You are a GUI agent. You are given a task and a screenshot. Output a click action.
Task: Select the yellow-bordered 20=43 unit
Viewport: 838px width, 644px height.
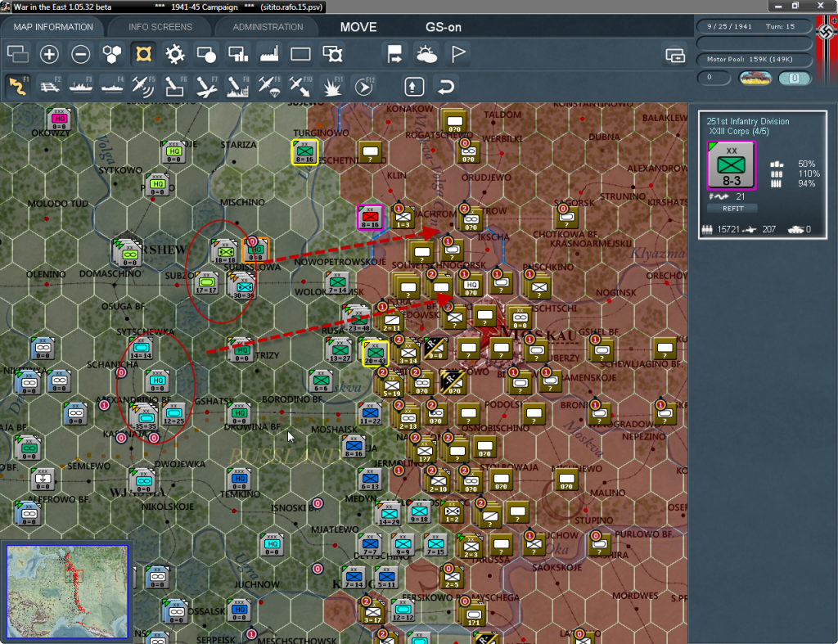(x=376, y=354)
